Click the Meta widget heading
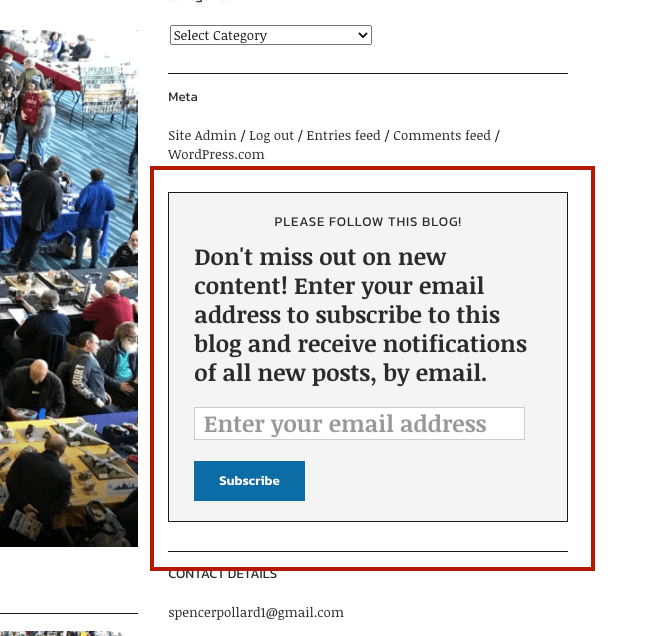654x636 pixels. (183, 97)
